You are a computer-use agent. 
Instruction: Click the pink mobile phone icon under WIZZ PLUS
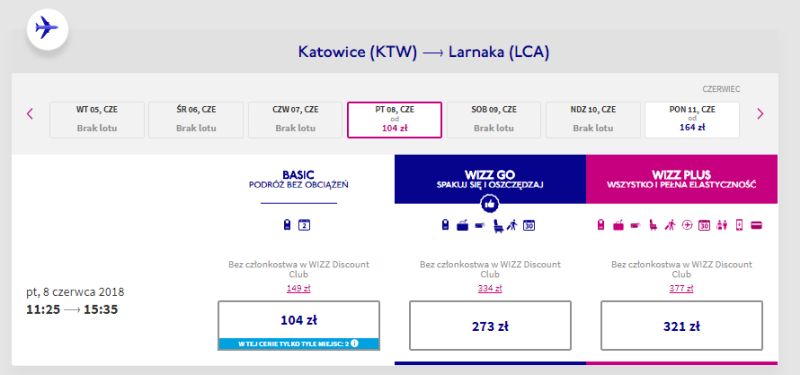[x=739, y=225]
